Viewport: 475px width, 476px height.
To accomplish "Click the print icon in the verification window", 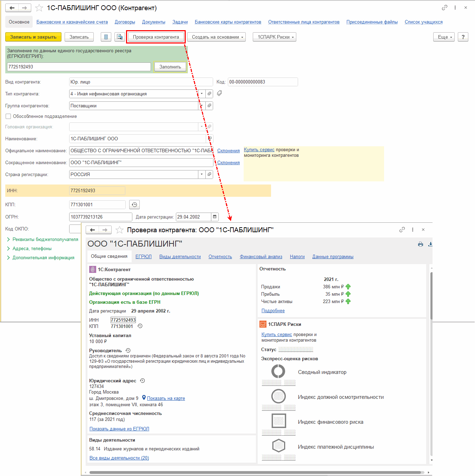I will tap(421, 244).
